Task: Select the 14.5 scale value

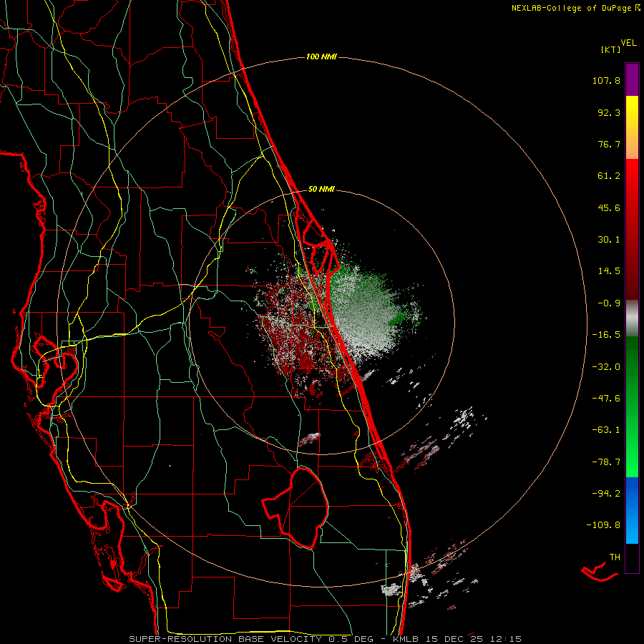Action: tap(609, 271)
